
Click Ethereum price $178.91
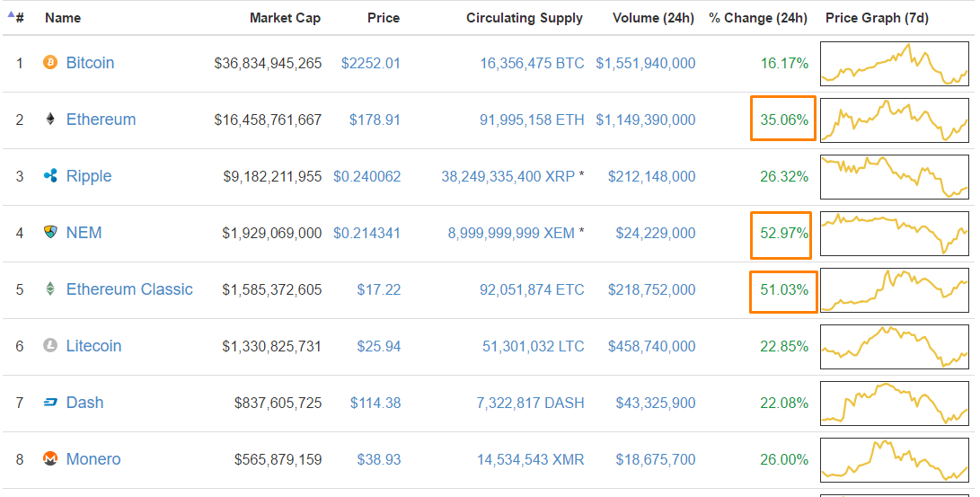pyautogui.click(x=375, y=120)
